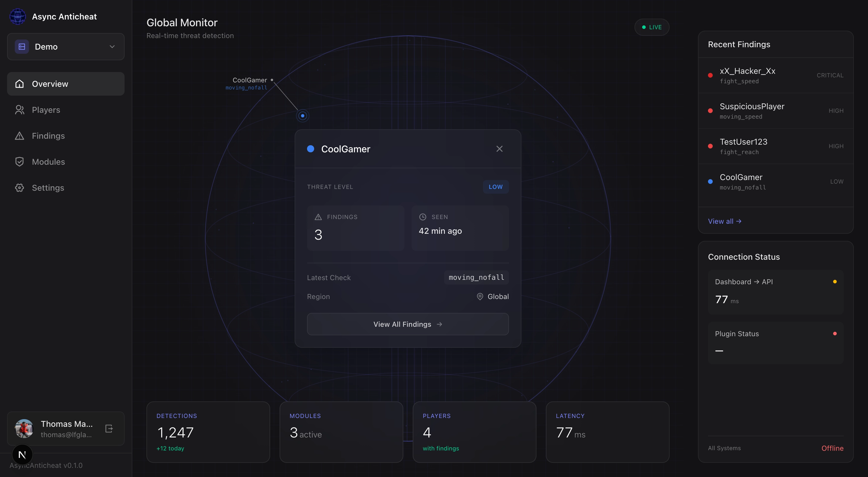
Task: Click the Modules shield icon
Action: (19, 162)
